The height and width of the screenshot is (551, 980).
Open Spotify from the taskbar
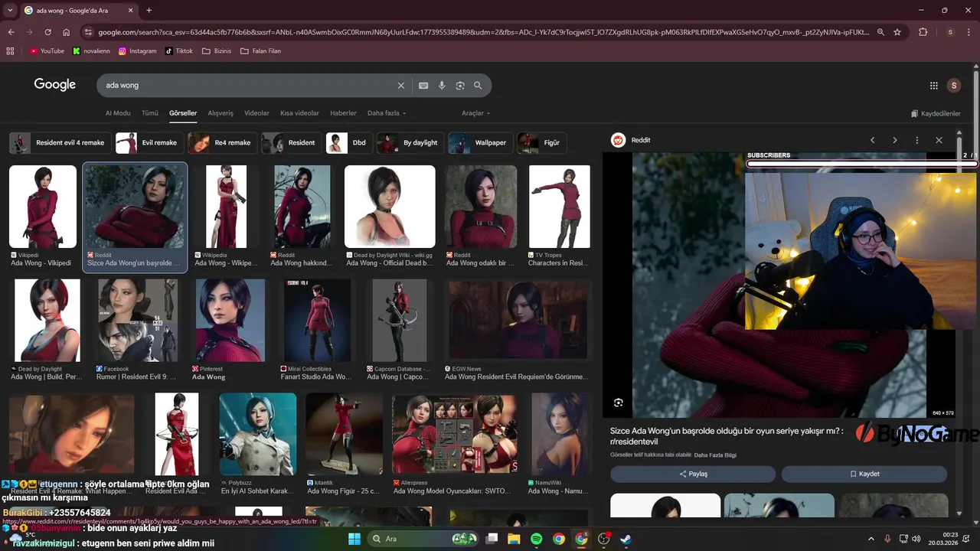[x=536, y=539]
